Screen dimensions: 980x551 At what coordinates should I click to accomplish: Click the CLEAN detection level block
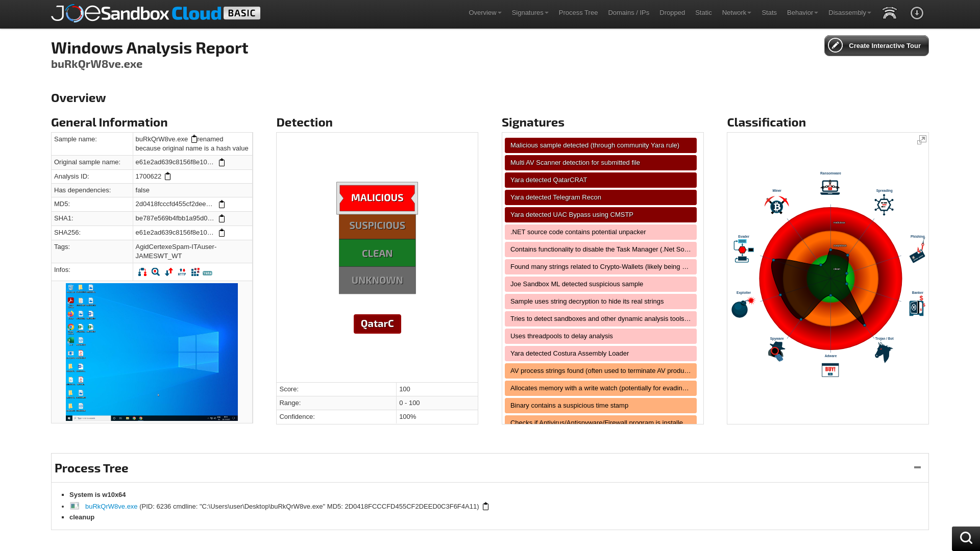[377, 254]
